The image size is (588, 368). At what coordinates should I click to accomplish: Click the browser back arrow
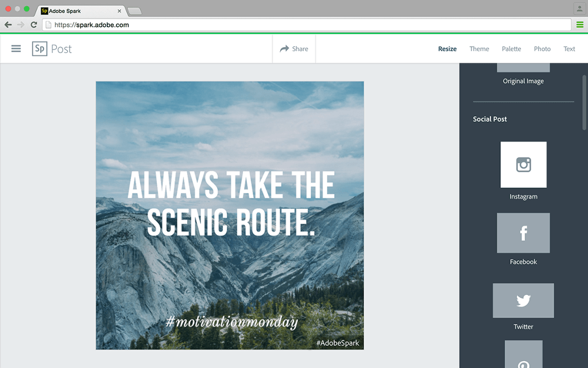[x=8, y=25]
